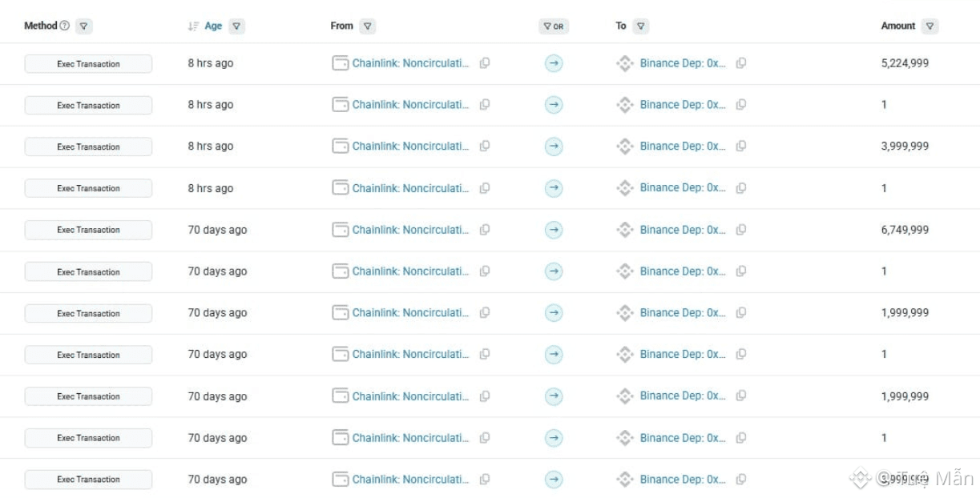Open the Amount column filter dropdown
The image size is (980, 498).
click(930, 26)
